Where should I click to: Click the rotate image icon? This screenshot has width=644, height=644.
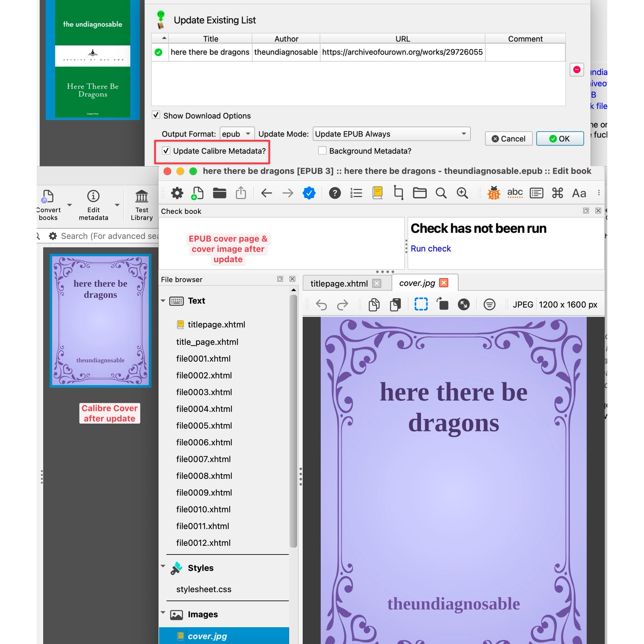coord(442,304)
